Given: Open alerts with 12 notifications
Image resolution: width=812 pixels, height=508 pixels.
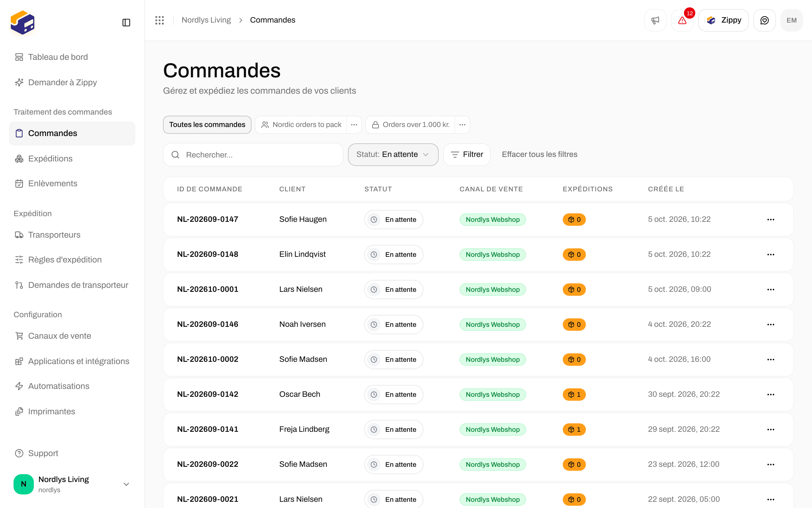Looking at the screenshot, I should point(682,20).
